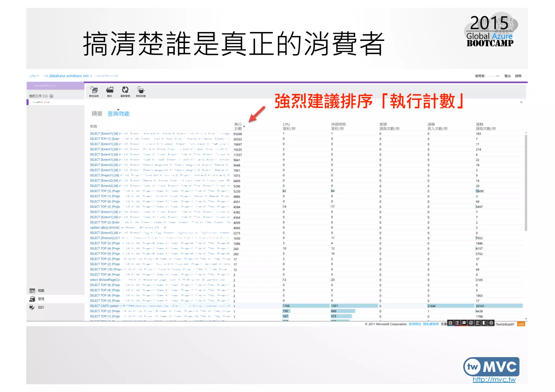The height and width of the screenshot is (392, 555).
Task: Click the 登出 (sign out) link
Action: [507, 76]
